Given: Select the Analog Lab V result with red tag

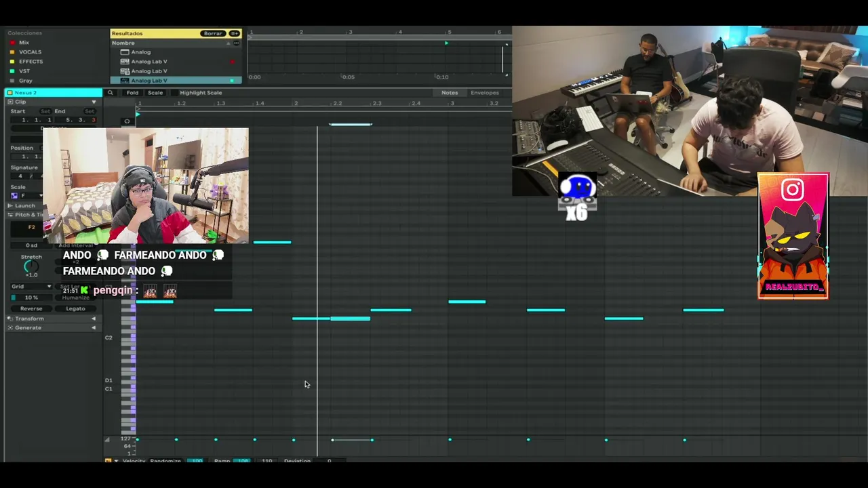Looking at the screenshot, I should click(x=149, y=61).
